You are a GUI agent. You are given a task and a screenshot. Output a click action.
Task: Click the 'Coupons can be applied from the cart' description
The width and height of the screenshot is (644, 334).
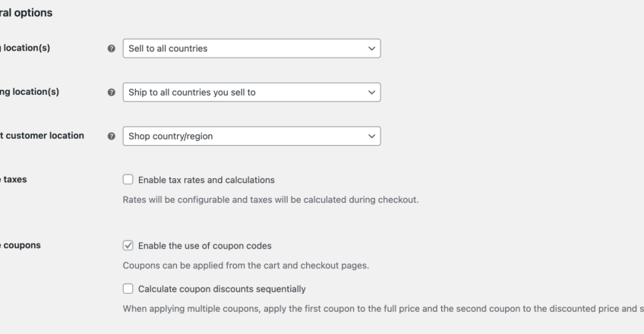[x=246, y=266]
